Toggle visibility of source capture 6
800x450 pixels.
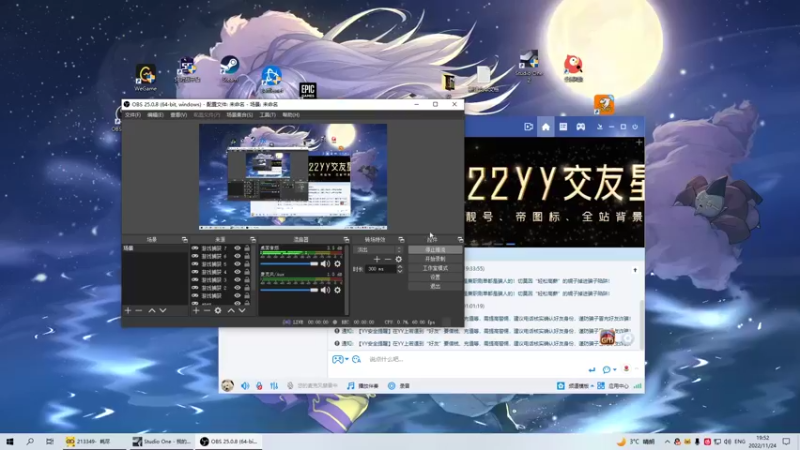tap(237, 256)
